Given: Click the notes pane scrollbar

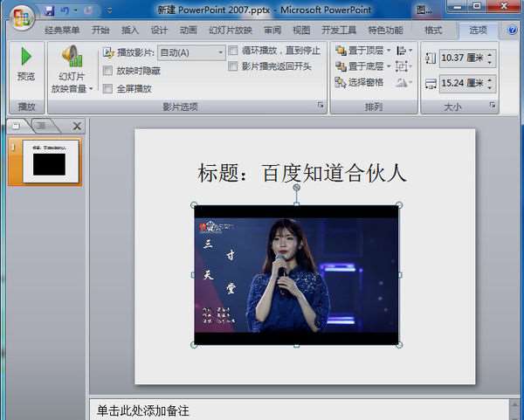Looking at the screenshot, I should coord(514,410).
